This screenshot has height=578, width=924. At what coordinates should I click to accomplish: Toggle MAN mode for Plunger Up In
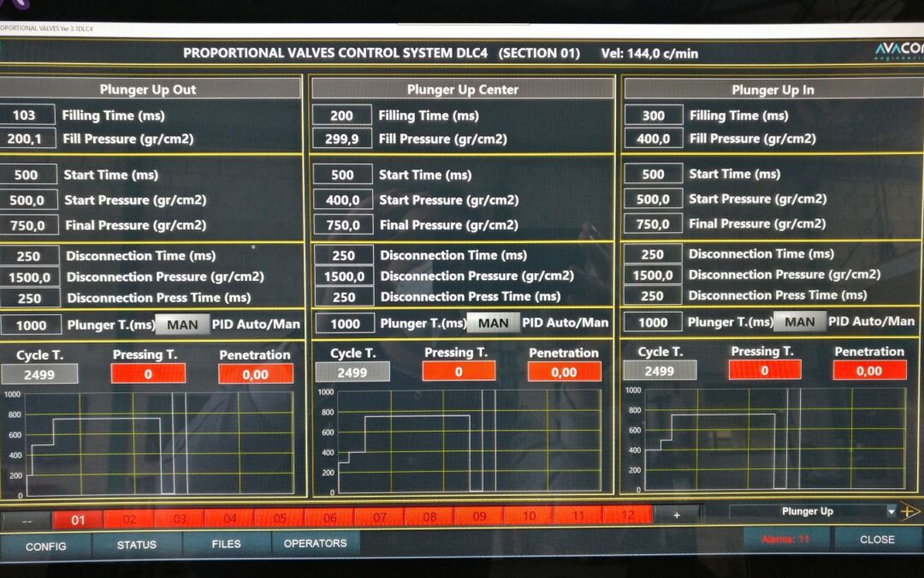click(x=799, y=321)
